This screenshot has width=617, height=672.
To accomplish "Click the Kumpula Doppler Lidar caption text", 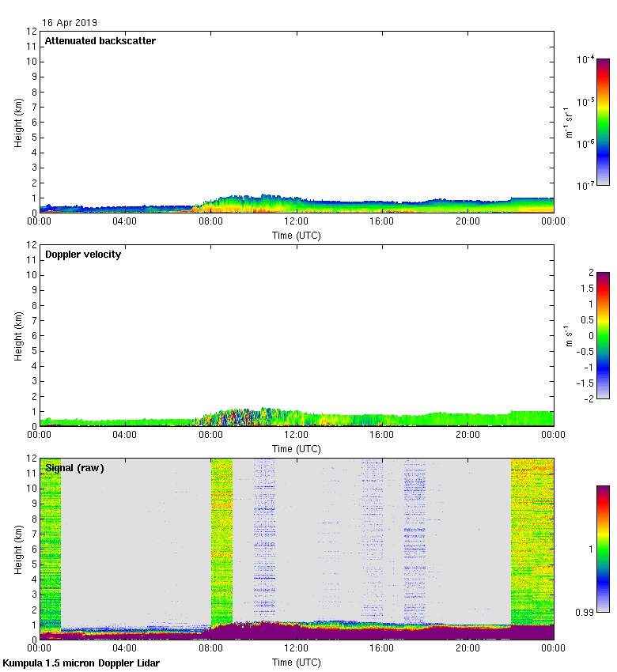I will point(81,663).
